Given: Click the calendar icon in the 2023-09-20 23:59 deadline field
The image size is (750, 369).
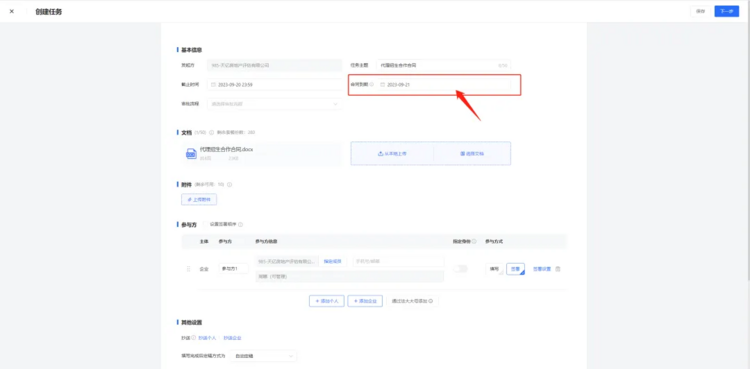Looking at the screenshot, I should pos(213,85).
